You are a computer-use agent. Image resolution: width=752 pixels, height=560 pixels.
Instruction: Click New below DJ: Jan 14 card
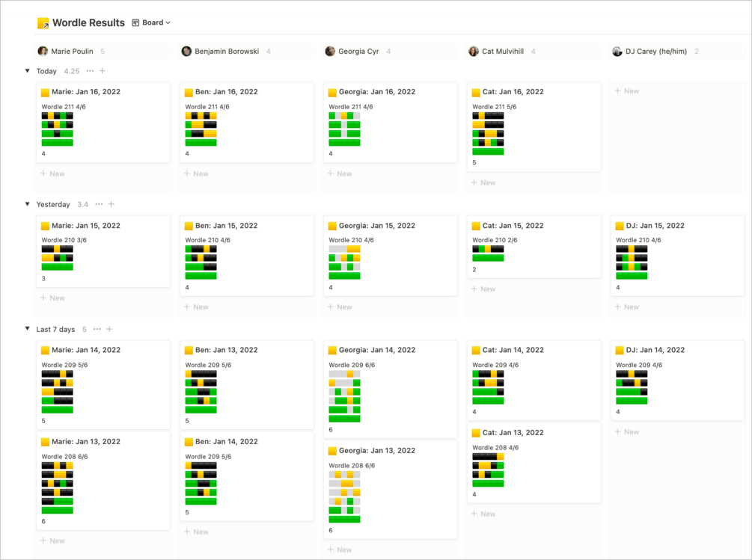(627, 431)
